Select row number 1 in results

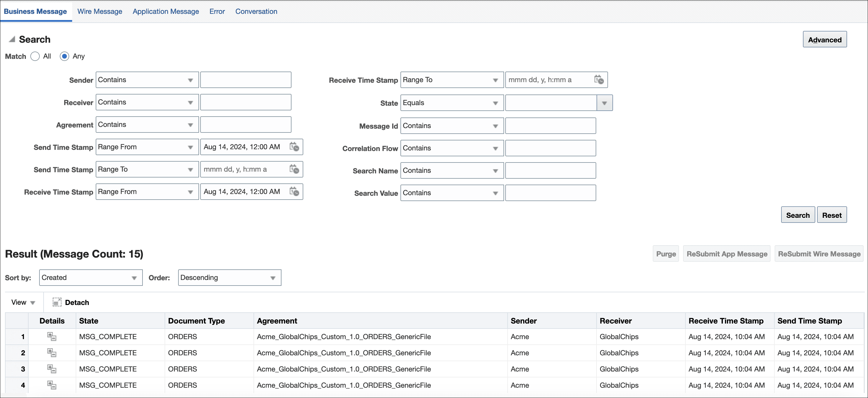[17, 336]
